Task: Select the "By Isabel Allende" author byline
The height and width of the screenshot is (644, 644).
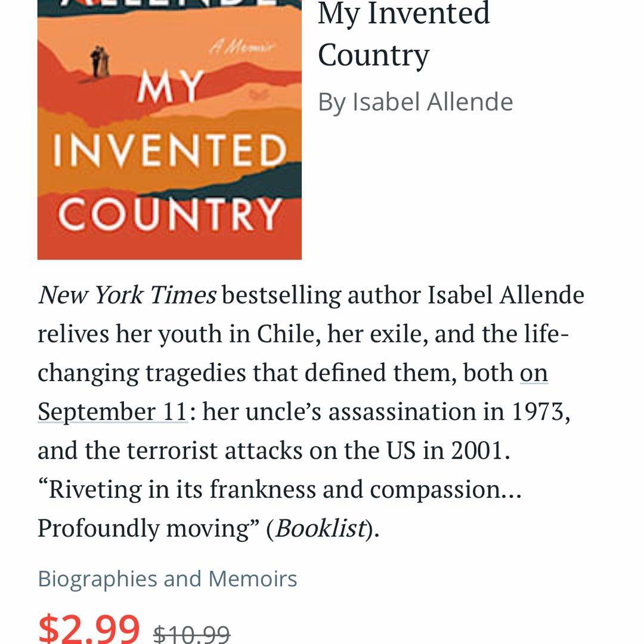Action: (x=415, y=102)
